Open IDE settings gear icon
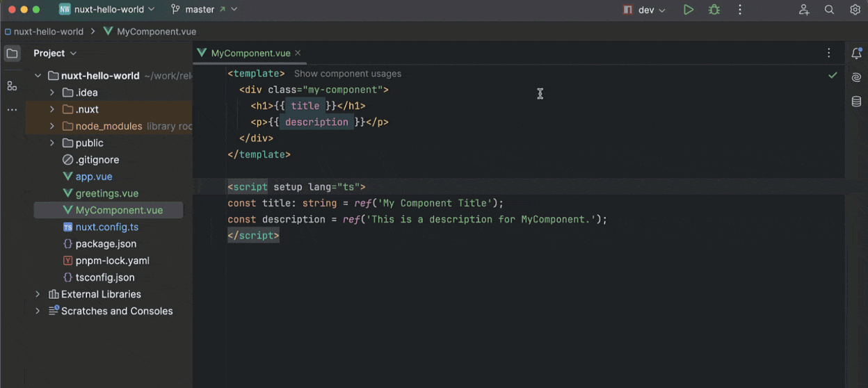This screenshot has width=868, height=388. [x=855, y=10]
